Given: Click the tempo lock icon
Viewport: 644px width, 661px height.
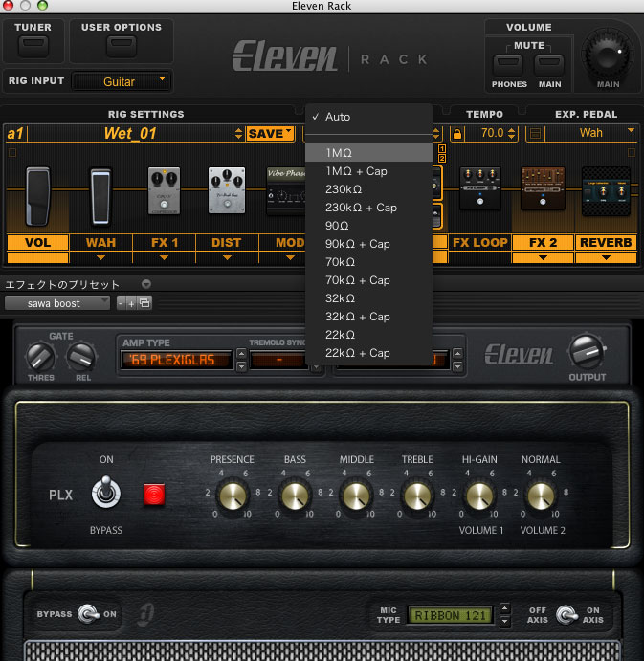Looking at the screenshot, I should click(x=456, y=134).
